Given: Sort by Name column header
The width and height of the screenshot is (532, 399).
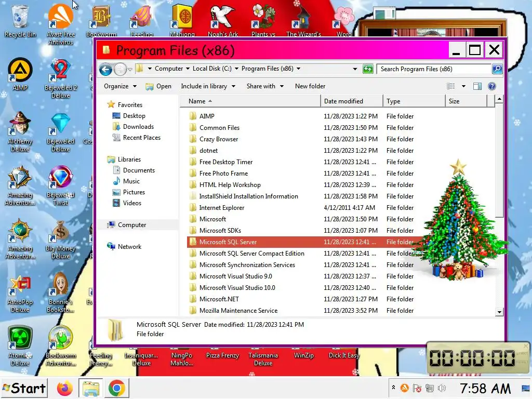Looking at the screenshot, I should point(250,101).
